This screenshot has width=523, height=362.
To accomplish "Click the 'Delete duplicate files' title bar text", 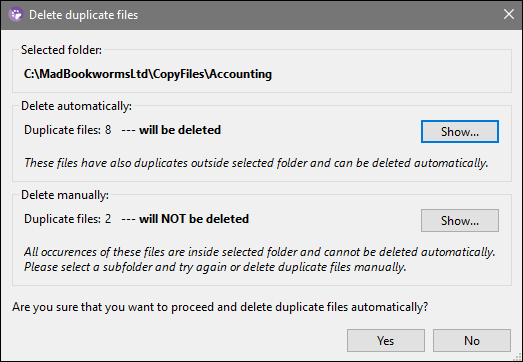I will 83,15.
